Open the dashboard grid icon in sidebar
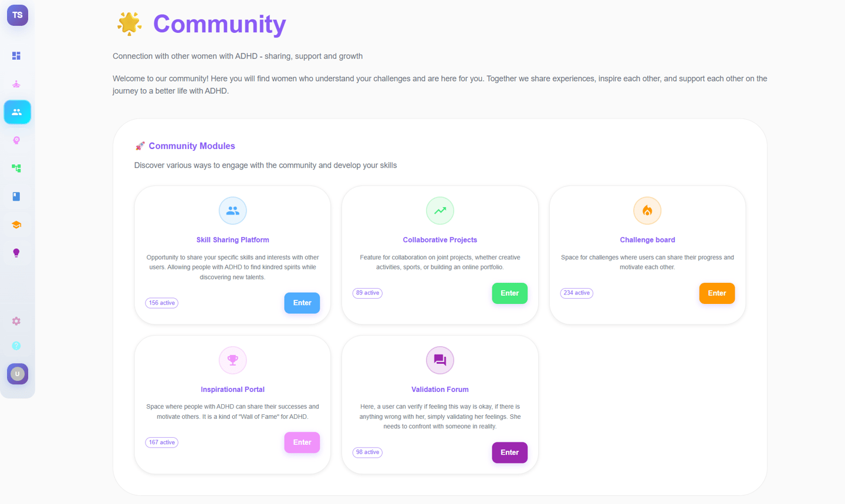The image size is (845, 504). click(16, 56)
